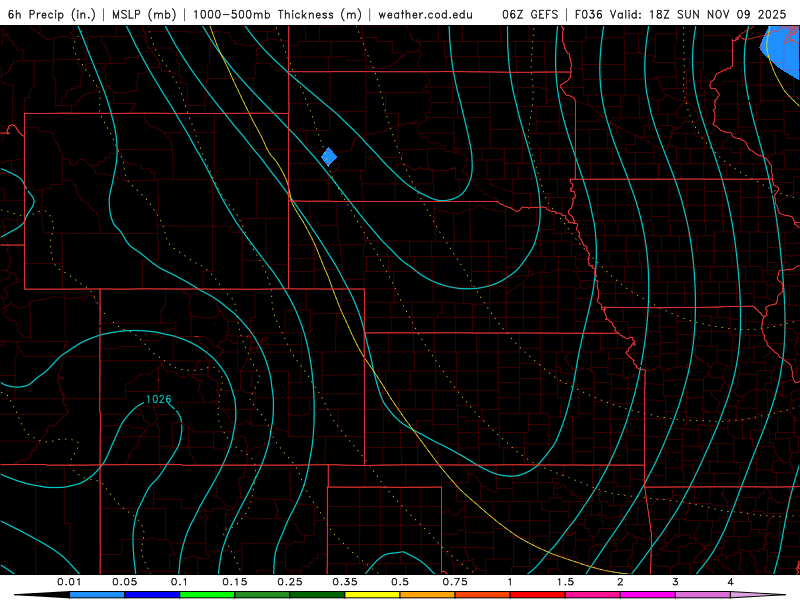Click the 0.75 legend value
Image resolution: width=800 pixels, height=600 pixels.
pos(455,582)
